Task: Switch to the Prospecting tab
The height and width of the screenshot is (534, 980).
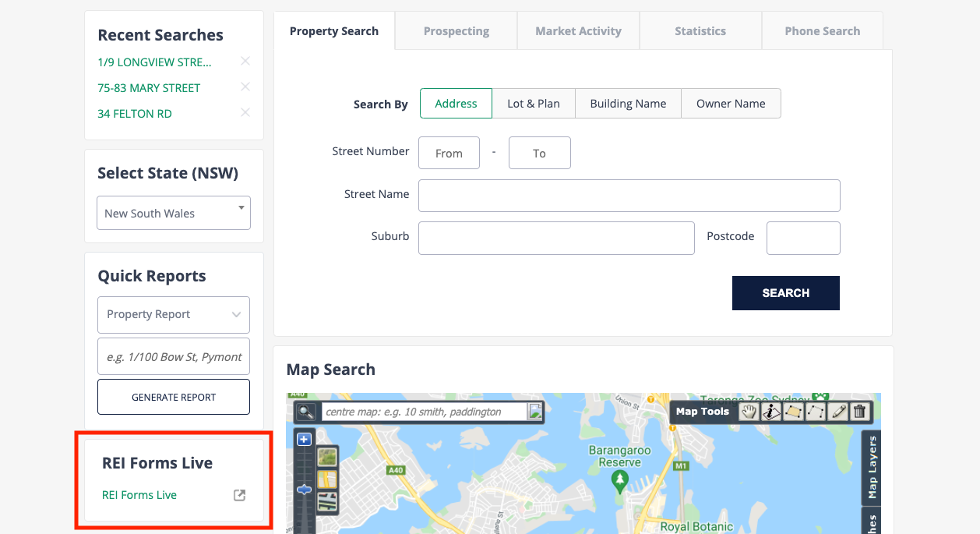Action: (x=456, y=31)
